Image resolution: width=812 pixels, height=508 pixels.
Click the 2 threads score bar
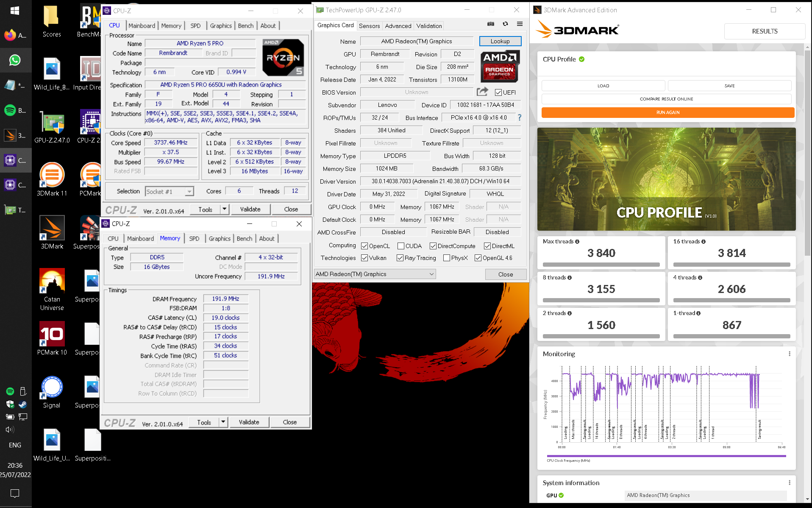(601, 336)
